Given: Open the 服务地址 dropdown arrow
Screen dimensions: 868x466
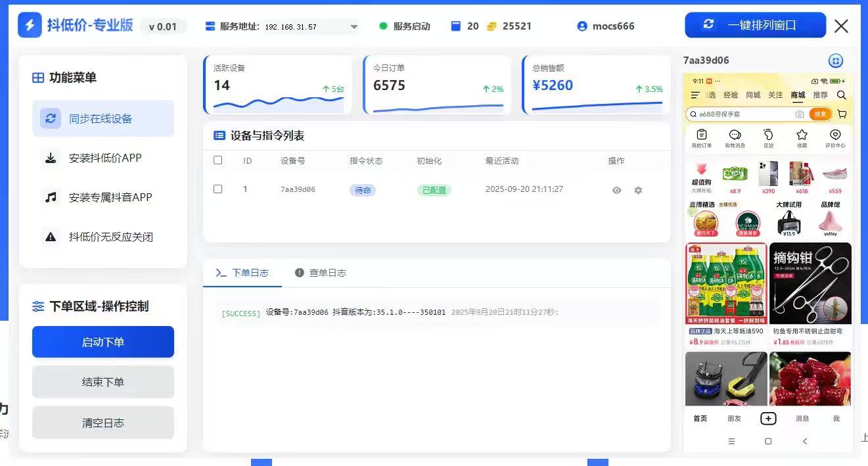Looking at the screenshot, I should pos(354,26).
